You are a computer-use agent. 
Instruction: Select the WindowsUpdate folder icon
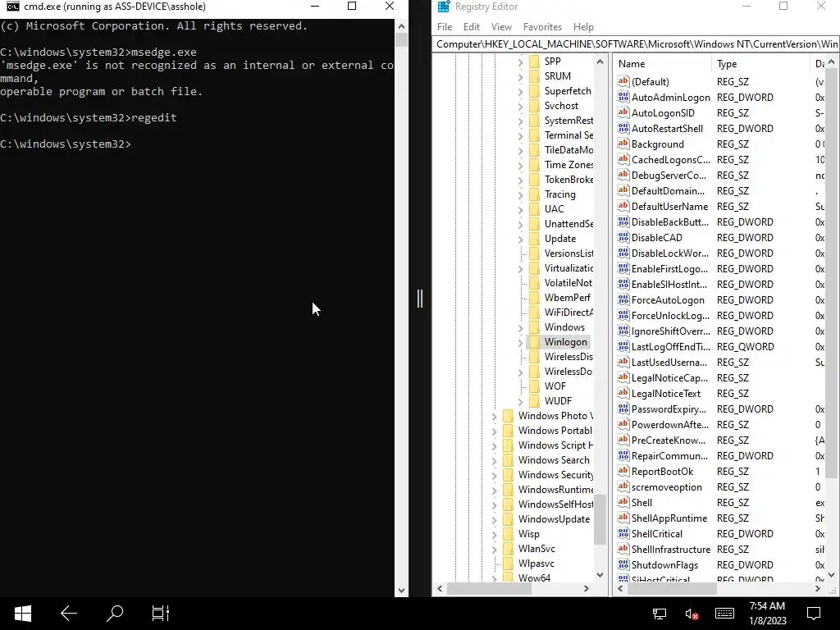tap(508, 518)
